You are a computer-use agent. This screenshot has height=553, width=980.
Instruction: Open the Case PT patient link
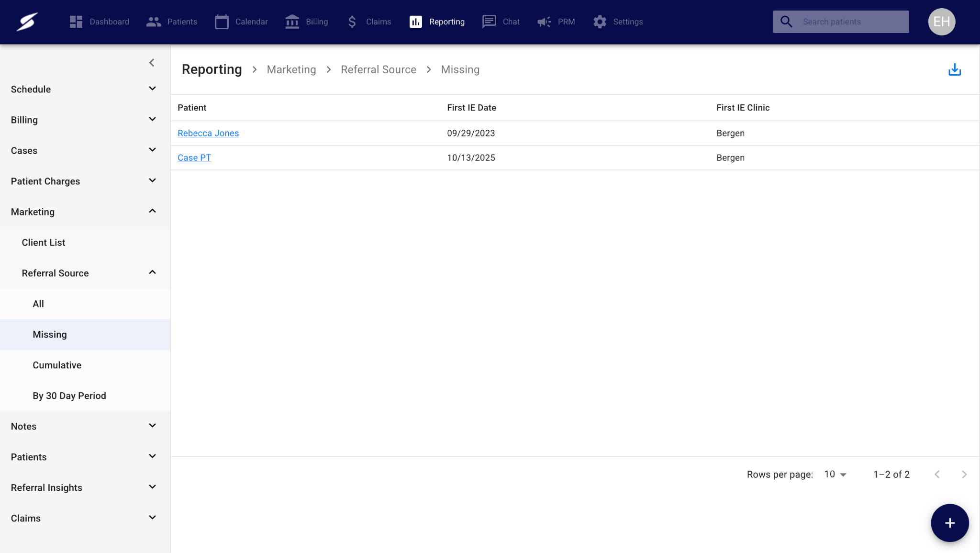pyautogui.click(x=194, y=158)
